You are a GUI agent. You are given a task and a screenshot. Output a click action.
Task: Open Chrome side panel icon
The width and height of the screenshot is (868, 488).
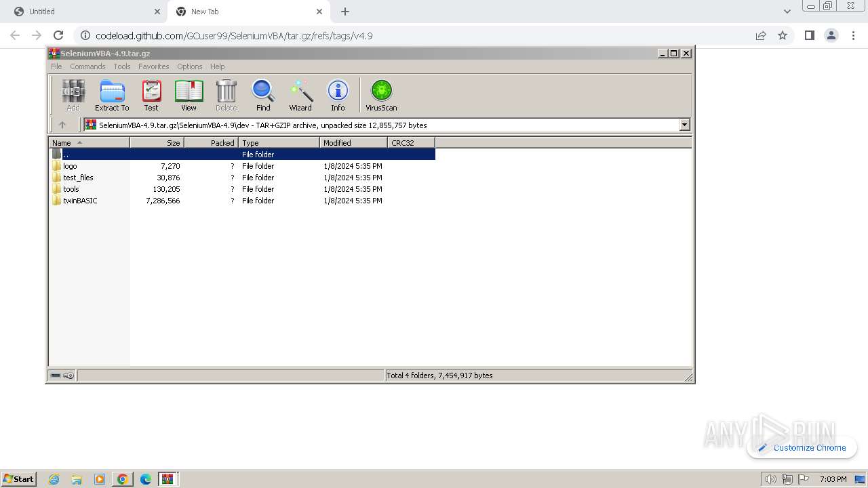809,35
